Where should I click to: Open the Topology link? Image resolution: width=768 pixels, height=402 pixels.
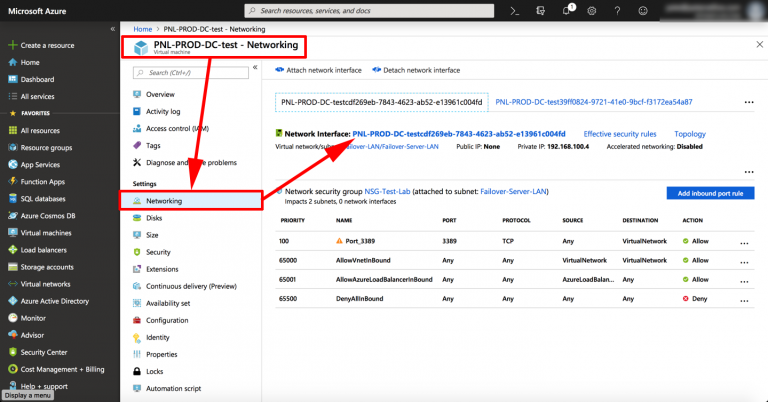[x=690, y=134]
